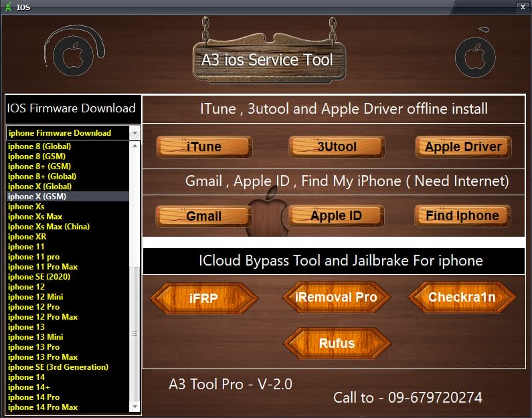Select iphone 8 (Global) firmware
The image size is (532, 418).
tap(68, 146)
